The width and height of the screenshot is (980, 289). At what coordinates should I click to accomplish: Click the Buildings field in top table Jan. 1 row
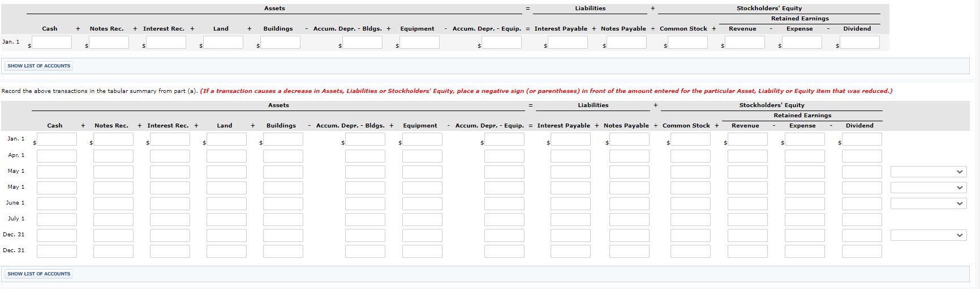point(280,42)
